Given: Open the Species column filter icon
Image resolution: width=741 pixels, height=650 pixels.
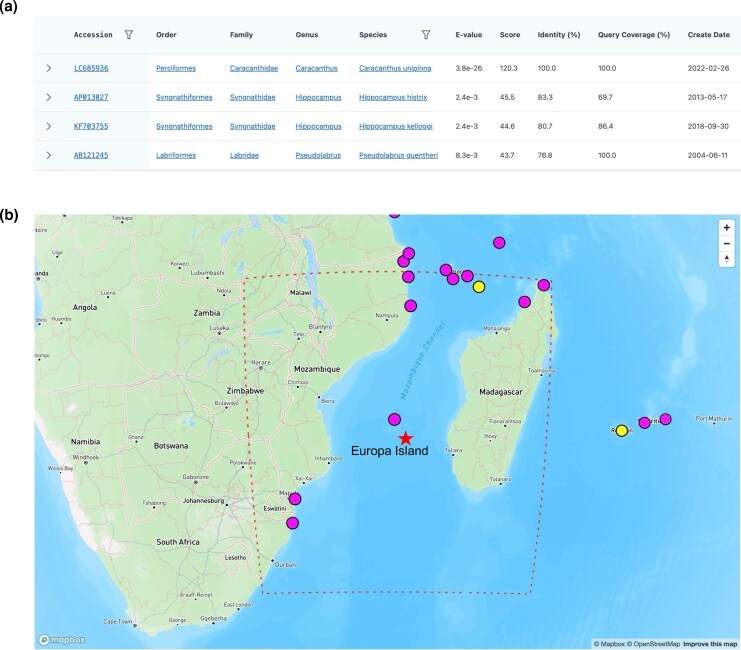Looking at the screenshot, I should 426,35.
